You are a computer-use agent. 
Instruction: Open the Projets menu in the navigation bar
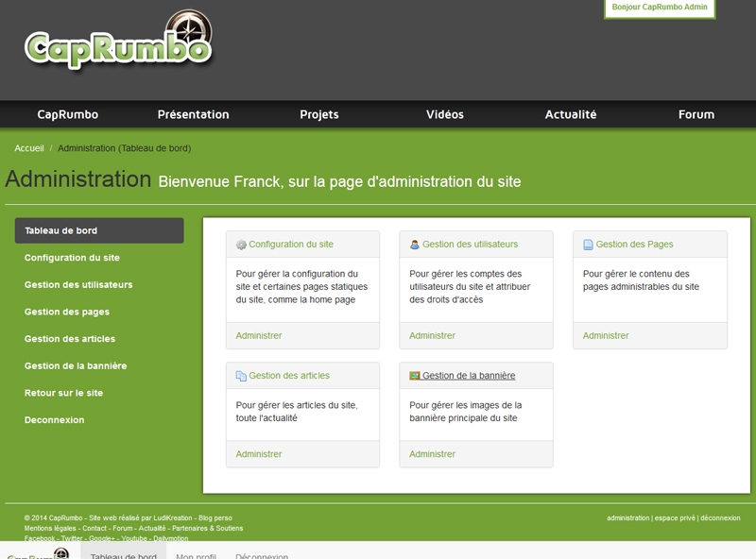pyautogui.click(x=319, y=114)
